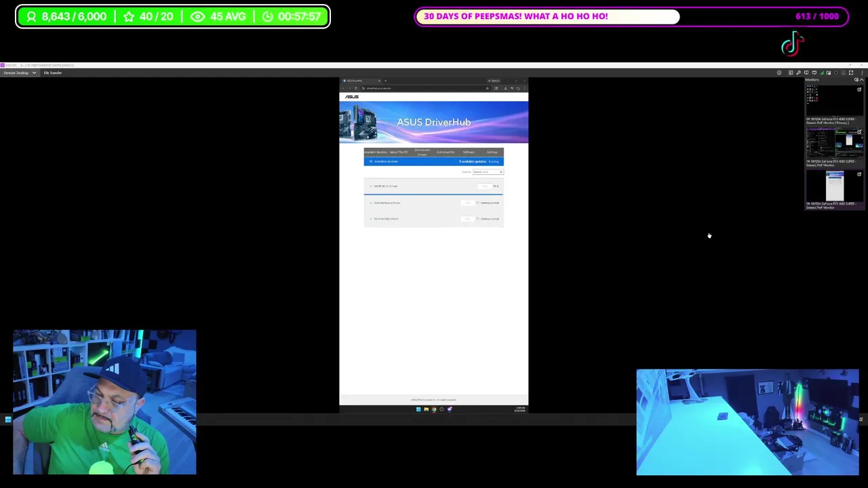The width and height of the screenshot is (868, 488).
Task: Switch to the Software tab in DriverHub
Action: coord(469,152)
